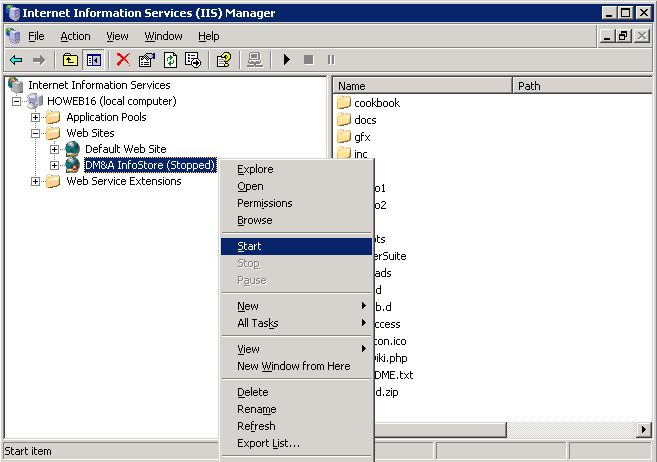Click the DM&A InfoStore stopped site icon

pyautogui.click(x=72, y=165)
